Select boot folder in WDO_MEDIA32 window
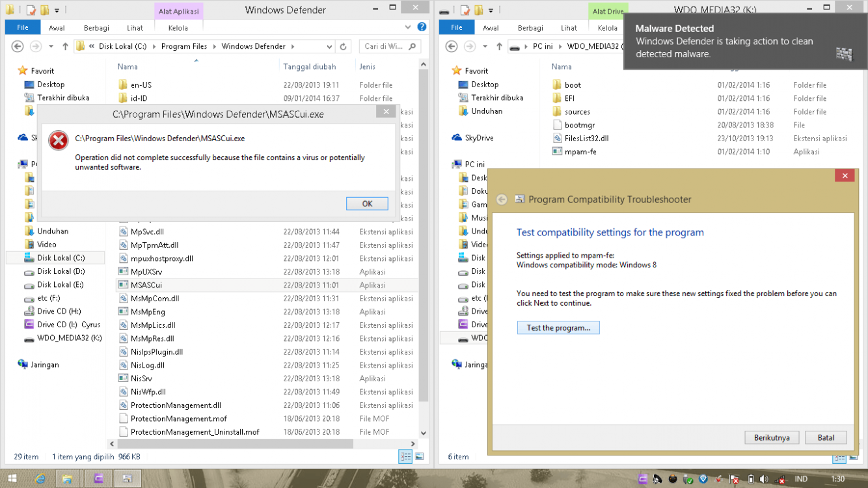 click(x=573, y=85)
